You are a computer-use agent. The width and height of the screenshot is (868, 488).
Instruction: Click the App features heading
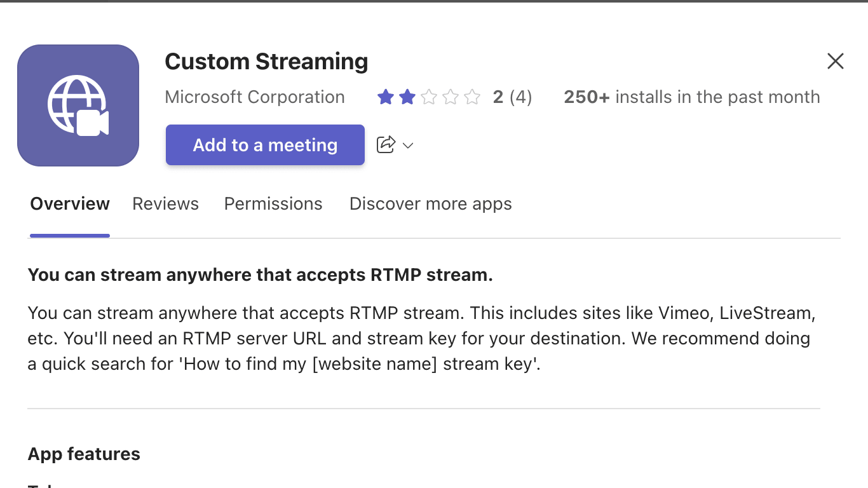click(84, 454)
